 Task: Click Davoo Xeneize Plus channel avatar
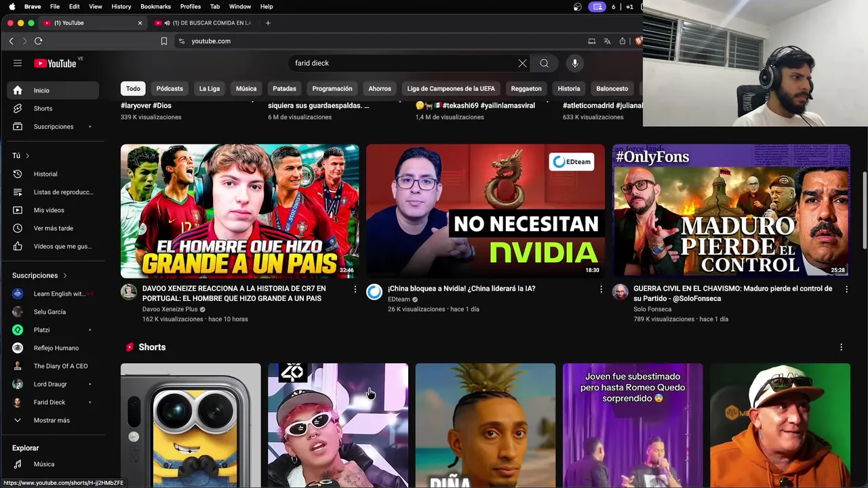(x=129, y=292)
